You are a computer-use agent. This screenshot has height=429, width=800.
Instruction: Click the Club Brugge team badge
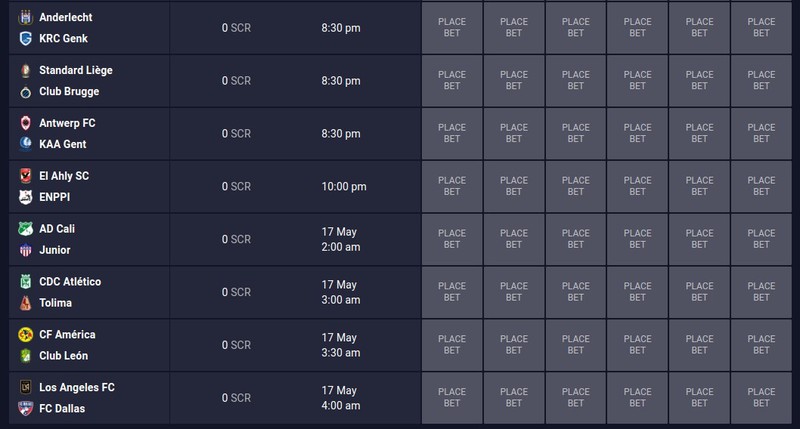tap(26, 92)
